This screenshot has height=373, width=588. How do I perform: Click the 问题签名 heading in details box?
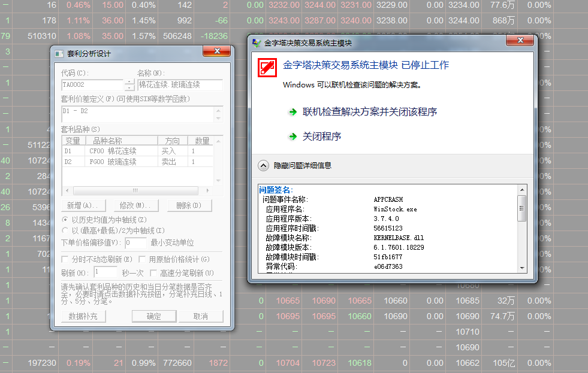[276, 190]
